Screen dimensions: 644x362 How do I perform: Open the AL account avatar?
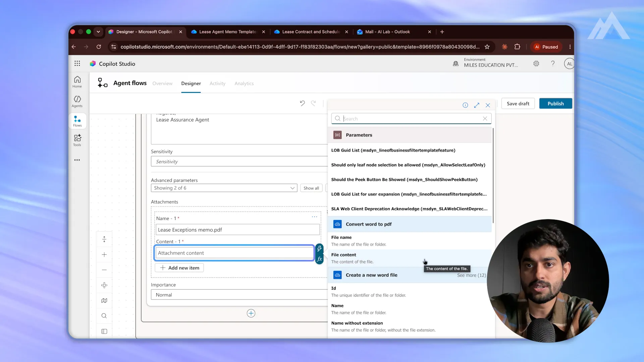(x=569, y=64)
